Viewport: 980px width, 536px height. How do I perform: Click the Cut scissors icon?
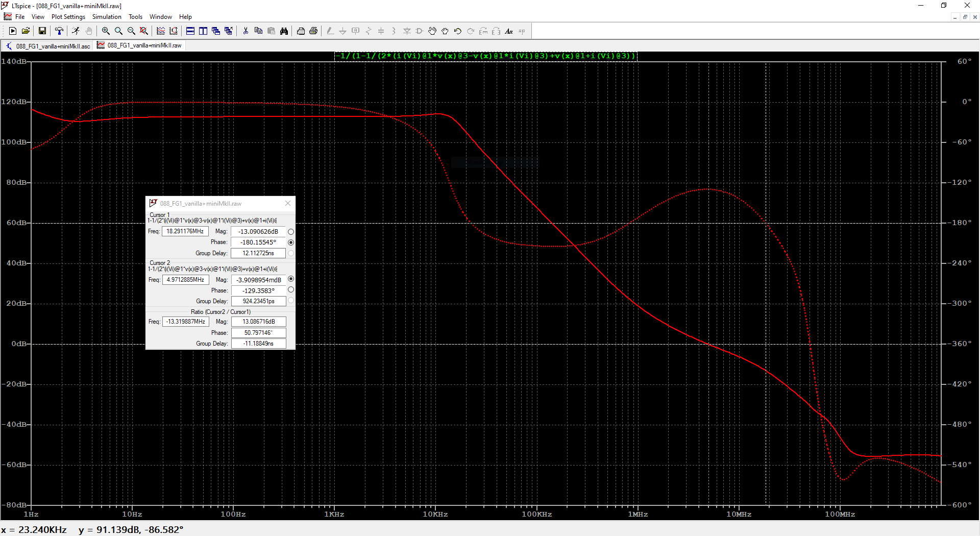coord(246,31)
